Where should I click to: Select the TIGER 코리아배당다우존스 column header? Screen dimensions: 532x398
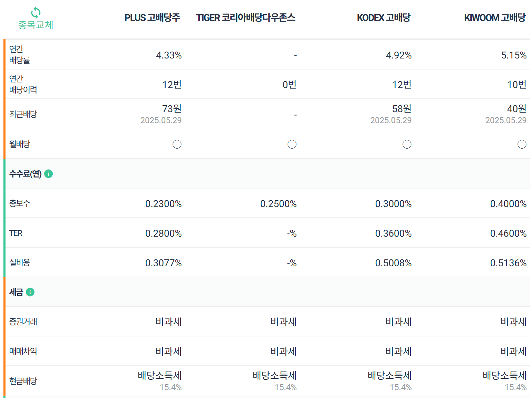246,18
